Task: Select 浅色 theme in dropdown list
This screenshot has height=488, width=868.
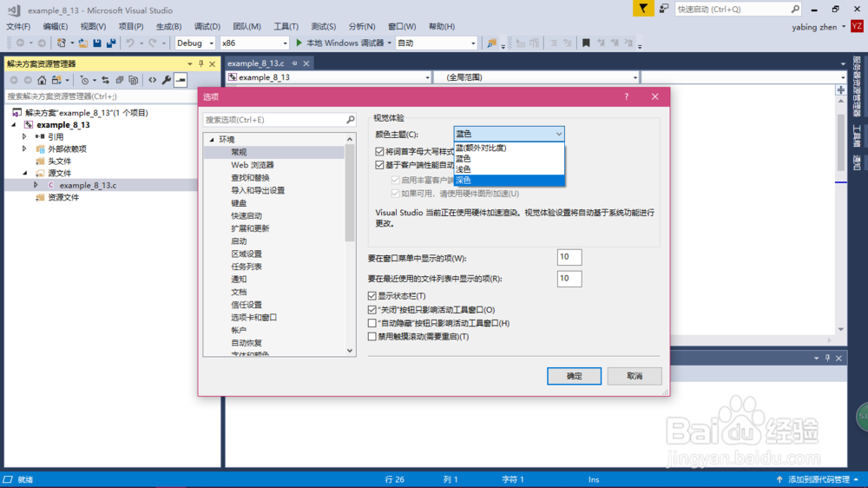Action: (509, 169)
